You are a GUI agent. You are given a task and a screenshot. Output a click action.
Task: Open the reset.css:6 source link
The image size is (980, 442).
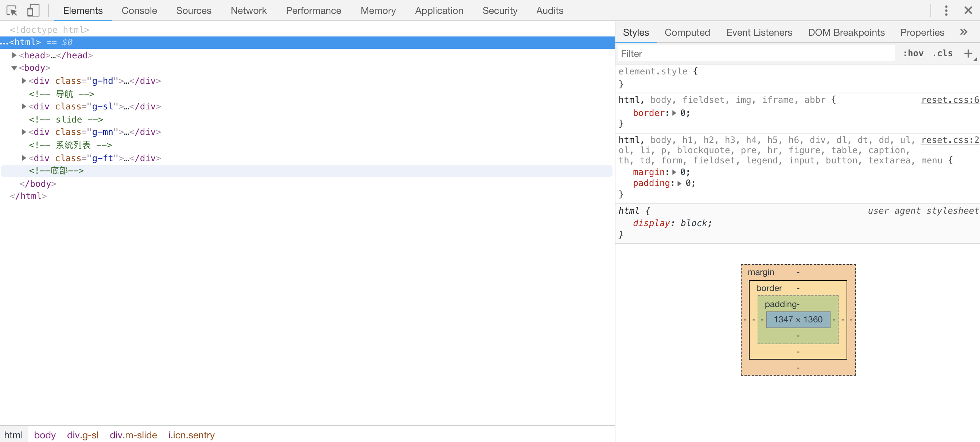click(x=950, y=100)
